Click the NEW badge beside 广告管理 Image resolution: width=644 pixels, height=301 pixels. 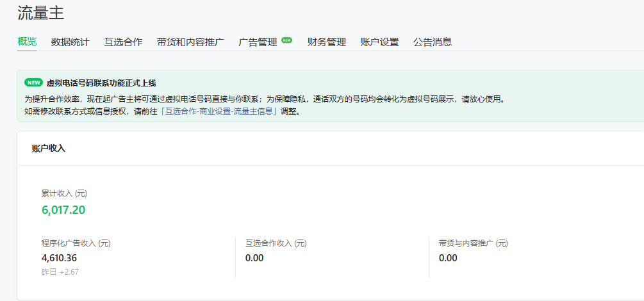click(286, 40)
